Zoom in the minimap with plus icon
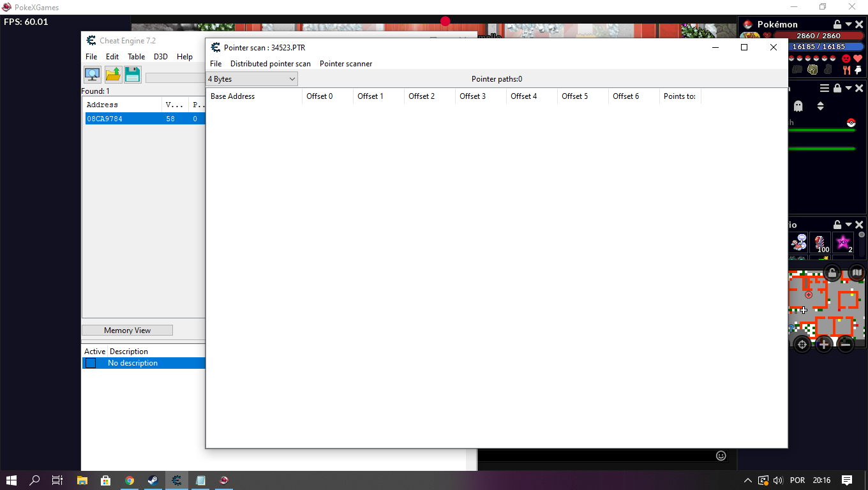The height and width of the screenshot is (490, 868). 824,345
